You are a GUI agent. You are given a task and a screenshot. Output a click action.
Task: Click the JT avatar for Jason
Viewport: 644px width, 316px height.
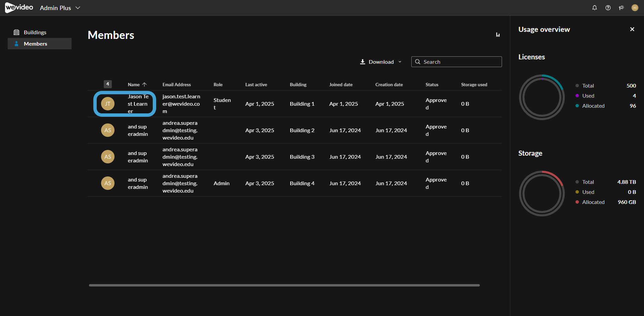point(108,104)
